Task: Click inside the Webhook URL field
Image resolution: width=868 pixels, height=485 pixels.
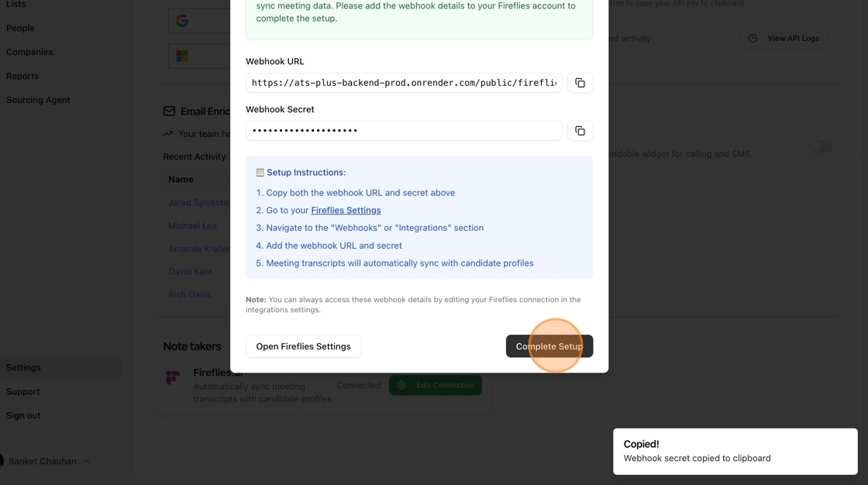Action: pyautogui.click(x=404, y=82)
